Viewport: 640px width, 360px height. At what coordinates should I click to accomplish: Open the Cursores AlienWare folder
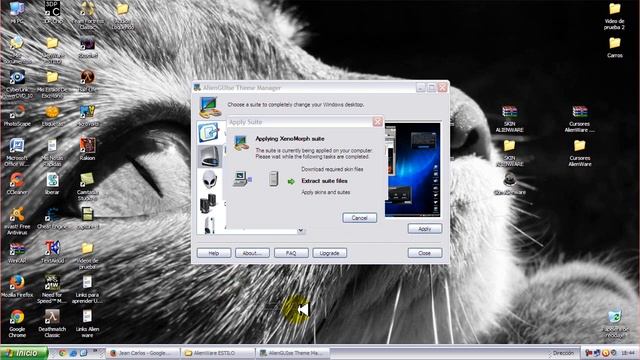point(580,153)
